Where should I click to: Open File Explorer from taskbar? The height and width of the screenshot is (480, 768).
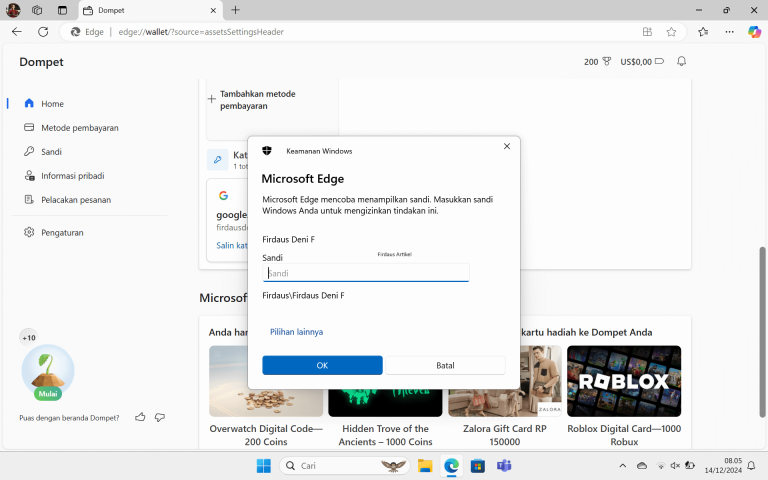(x=425, y=465)
